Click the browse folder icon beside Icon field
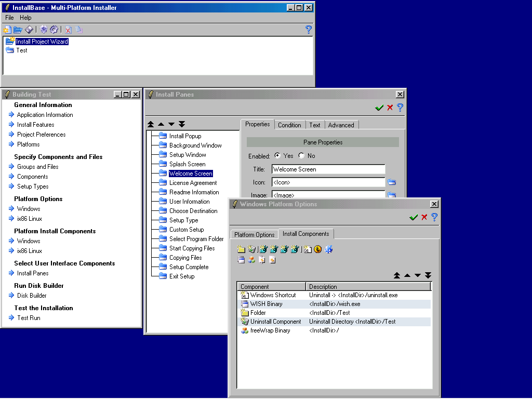 tap(392, 182)
